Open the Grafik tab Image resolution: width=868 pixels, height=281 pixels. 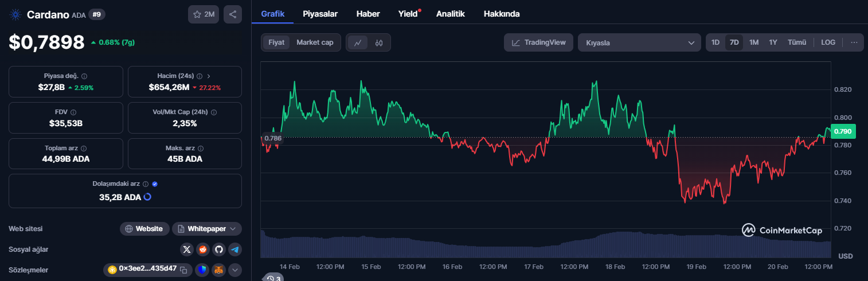(x=273, y=14)
